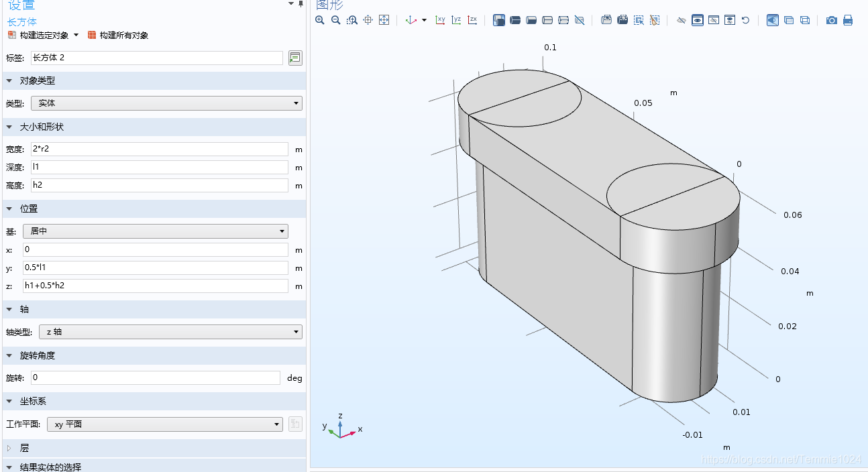Image resolution: width=868 pixels, height=472 pixels.
Task: Toggle wireframe rendering button
Action: pyautogui.click(x=805, y=20)
